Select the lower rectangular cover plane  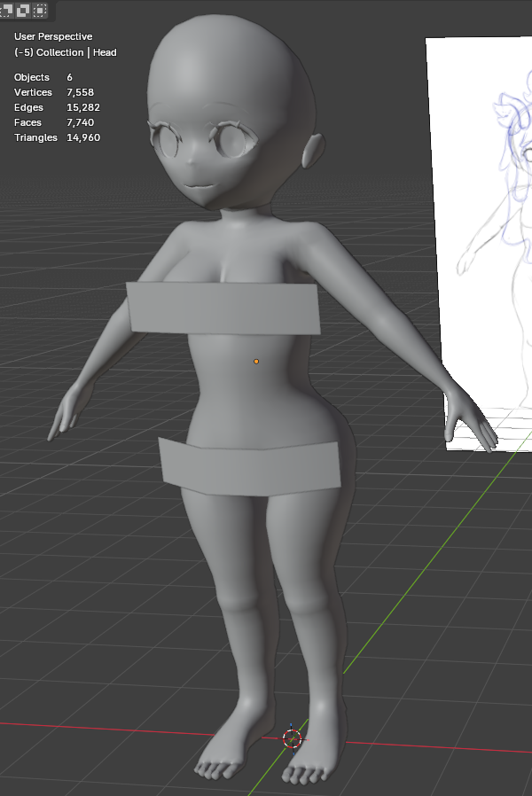point(250,465)
